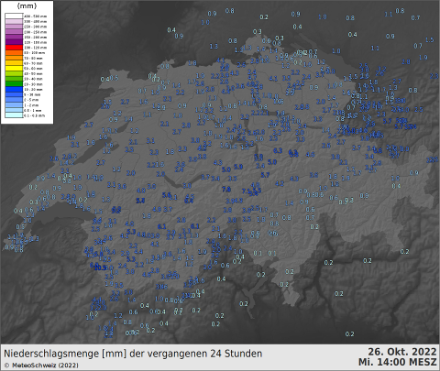Select the 10.3 precipitation reading

pos(100,267)
